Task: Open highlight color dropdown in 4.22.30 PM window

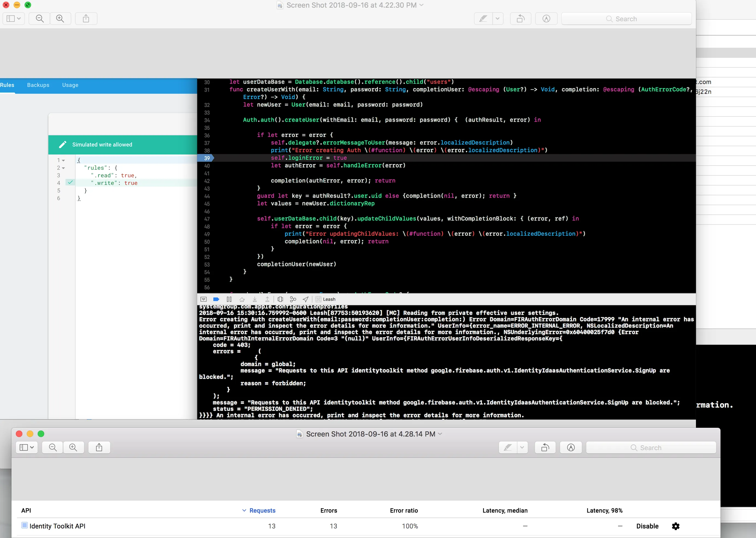Action: click(x=498, y=19)
